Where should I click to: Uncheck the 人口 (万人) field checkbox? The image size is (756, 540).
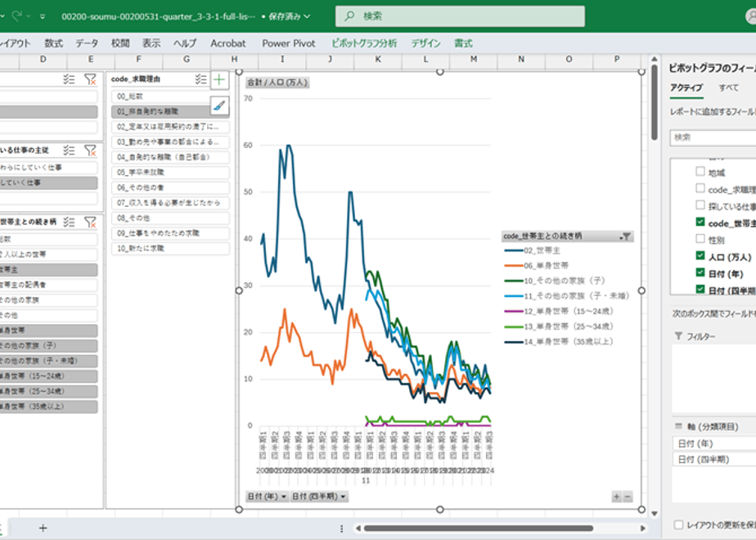pos(700,255)
